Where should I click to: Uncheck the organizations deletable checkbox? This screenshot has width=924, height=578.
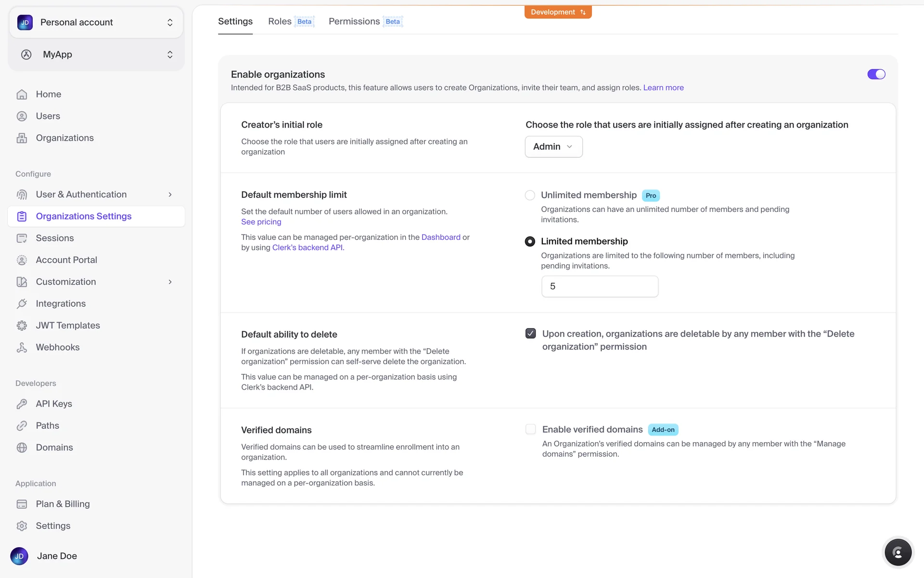coord(530,333)
